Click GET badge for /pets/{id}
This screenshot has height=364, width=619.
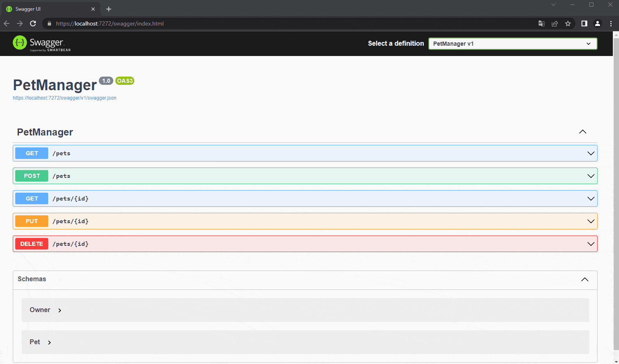tap(32, 198)
